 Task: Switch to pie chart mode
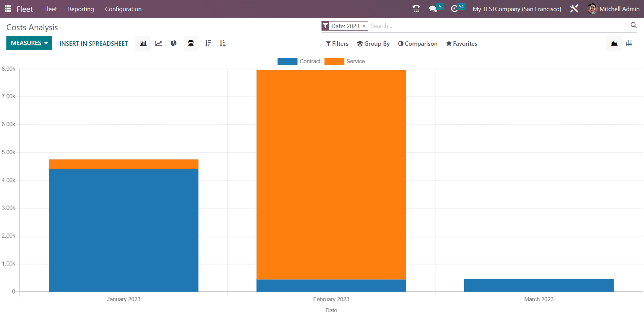click(x=174, y=43)
